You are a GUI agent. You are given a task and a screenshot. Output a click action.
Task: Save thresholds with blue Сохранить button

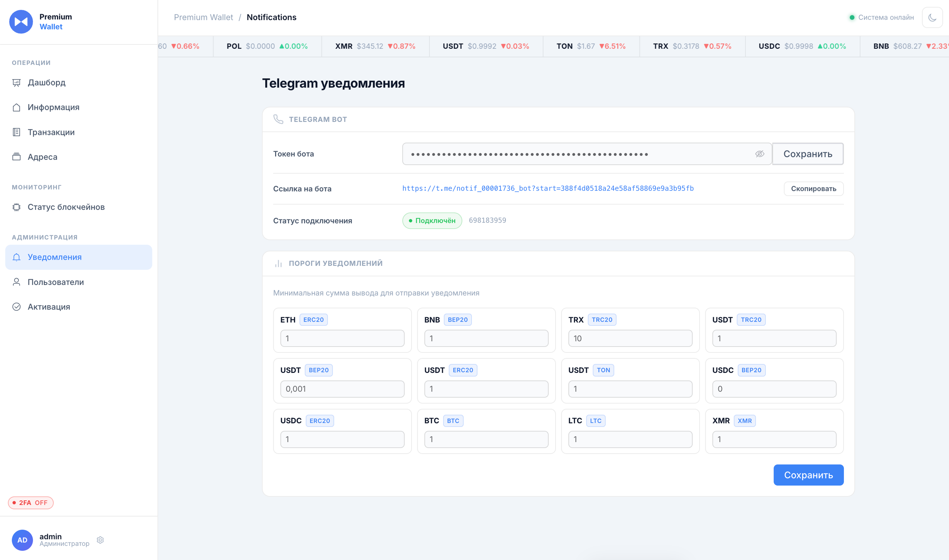808,475
